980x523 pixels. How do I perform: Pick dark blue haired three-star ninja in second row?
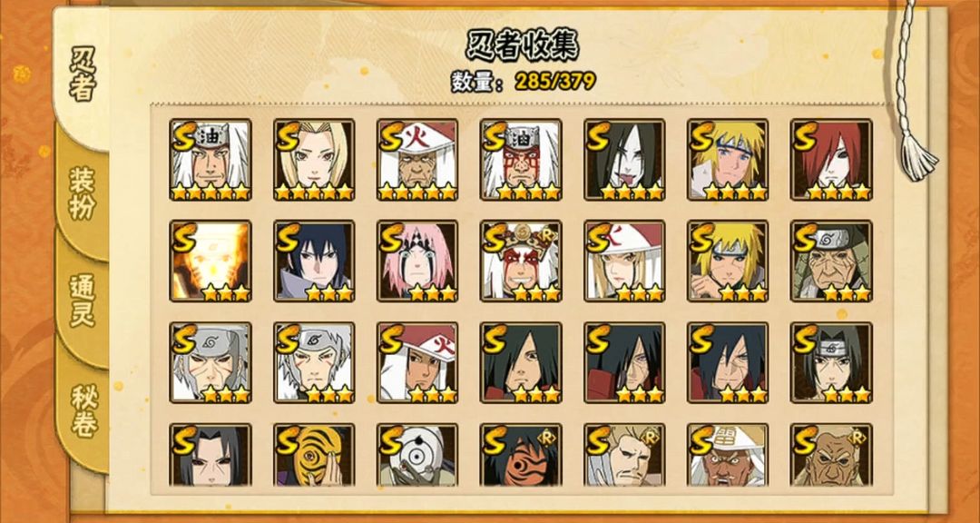click(x=314, y=261)
